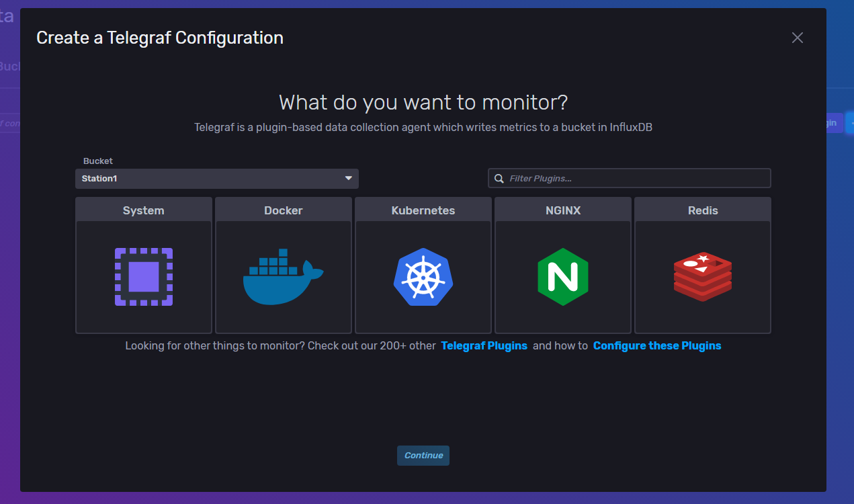Open the Configure these Plugins link

click(657, 346)
